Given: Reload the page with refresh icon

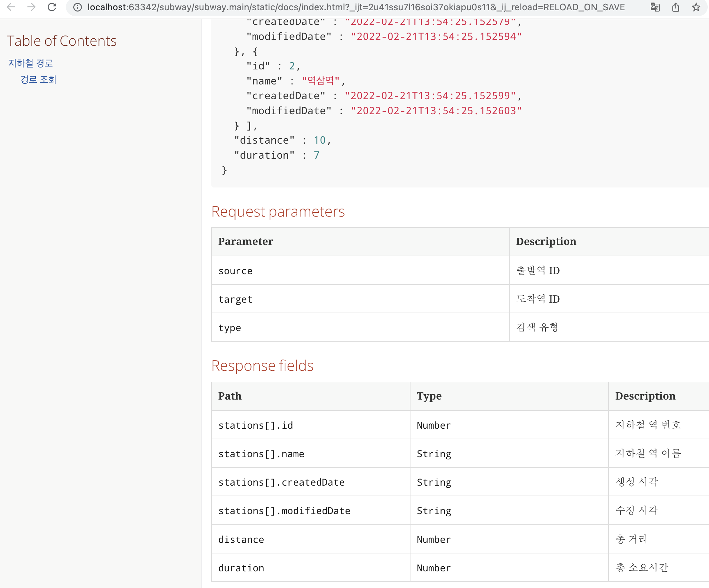Looking at the screenshot, I should pyautogui.click(x=52, y=7).
